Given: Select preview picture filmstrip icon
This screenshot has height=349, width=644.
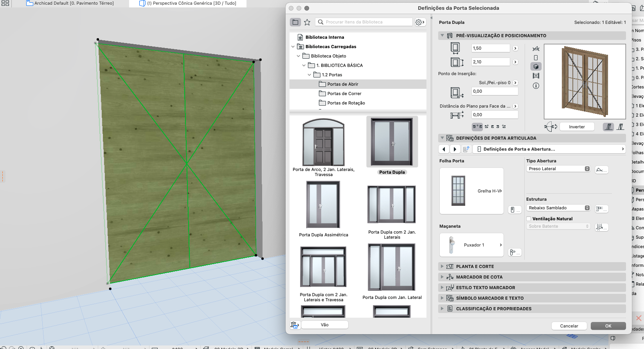Looking at the screenshot, I should click(536, 76).
